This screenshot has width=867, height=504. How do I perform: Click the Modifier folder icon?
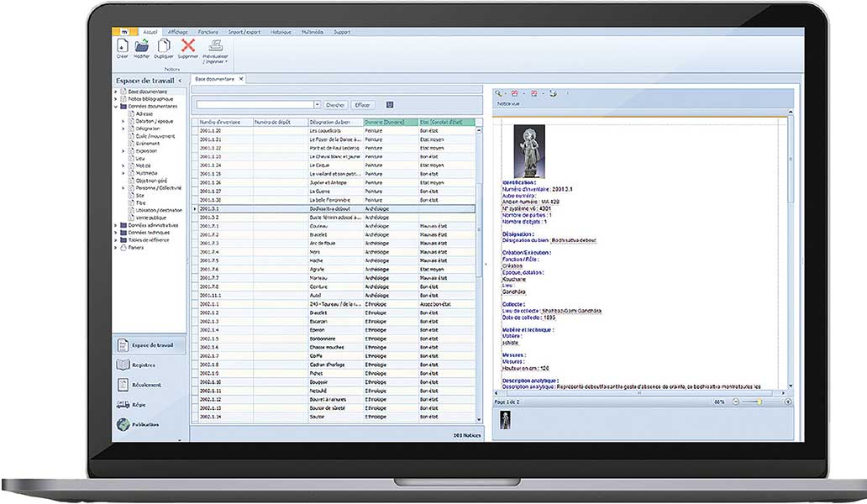(x=141, y=45)
